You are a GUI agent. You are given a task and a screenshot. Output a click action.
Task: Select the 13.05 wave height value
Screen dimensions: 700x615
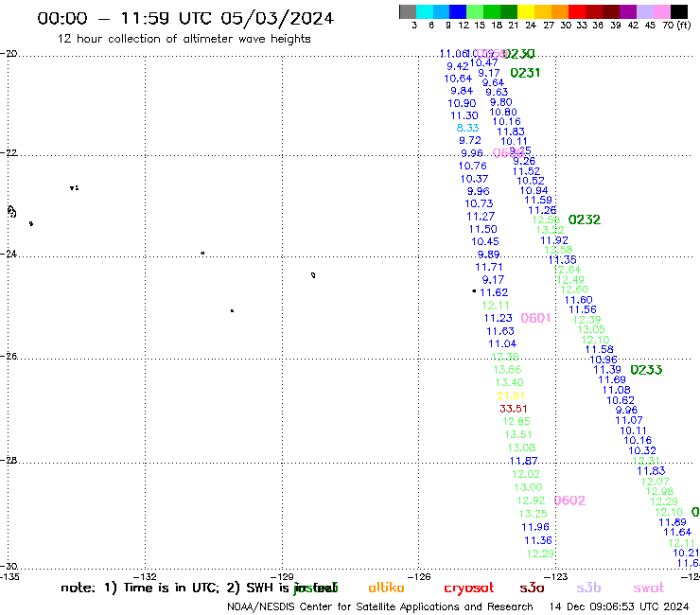point(591,329)
